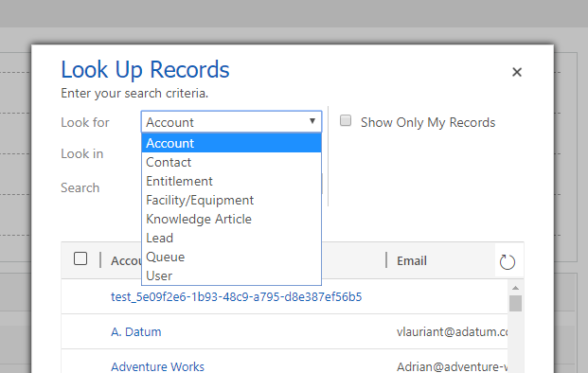Image resolution: width=588 pixels, height=373 pixels.
Task: Open the test_5e09f2e6 record link
Action: coord(237,297)
